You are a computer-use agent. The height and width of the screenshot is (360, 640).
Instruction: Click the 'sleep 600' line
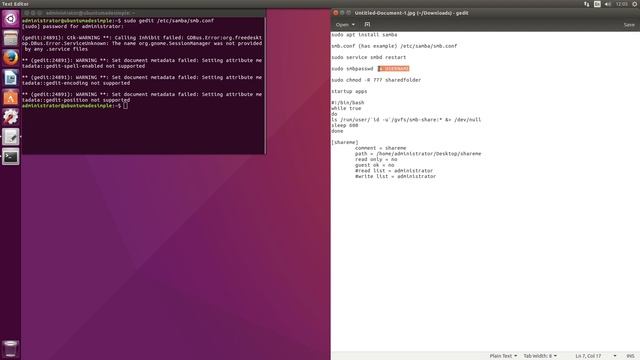[x=344, y=125]
